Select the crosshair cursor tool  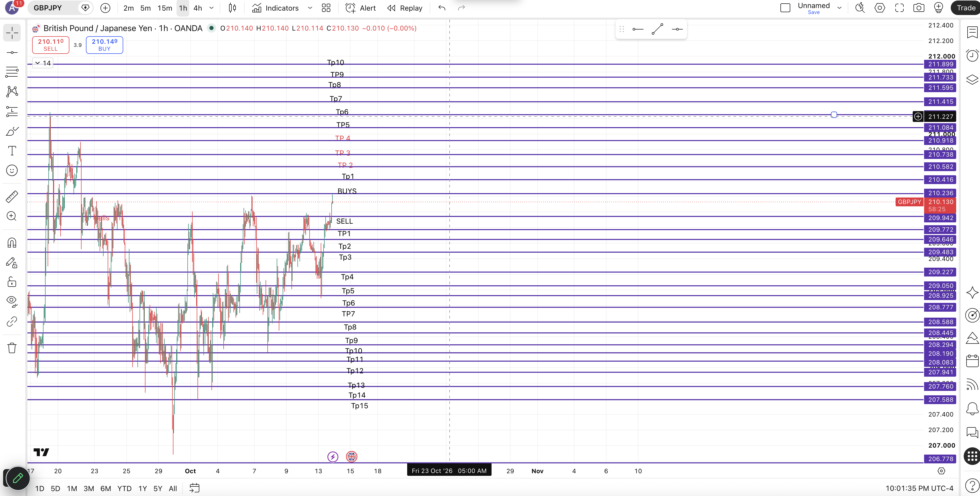[x=12, y=33]
